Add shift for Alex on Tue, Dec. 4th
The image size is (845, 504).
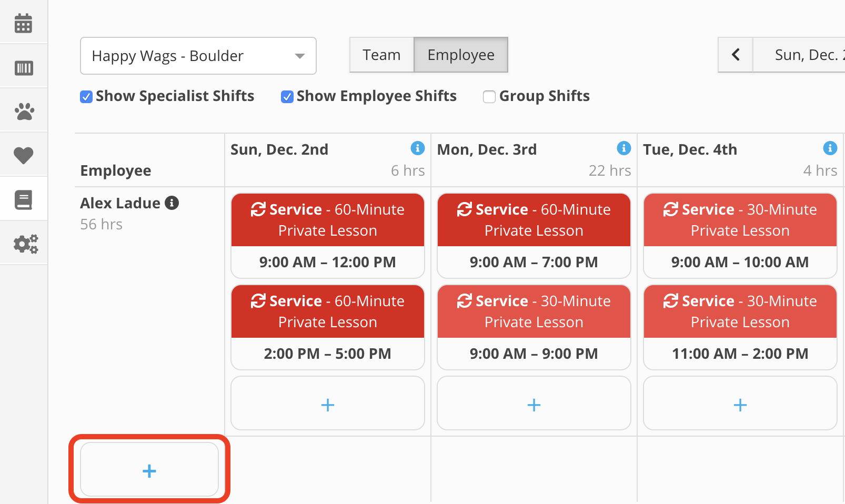point(740,404)
